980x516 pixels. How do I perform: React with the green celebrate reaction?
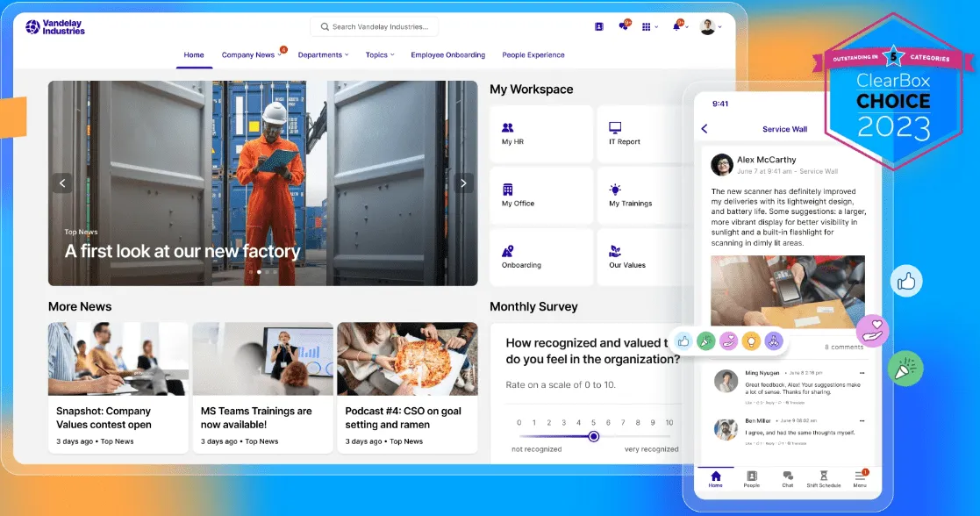point(705,340)
